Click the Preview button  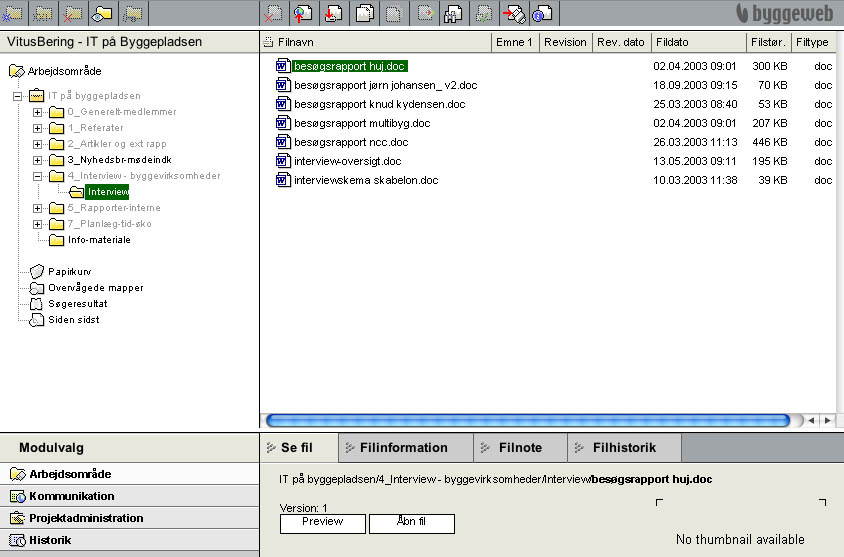[x=322, y=522]
